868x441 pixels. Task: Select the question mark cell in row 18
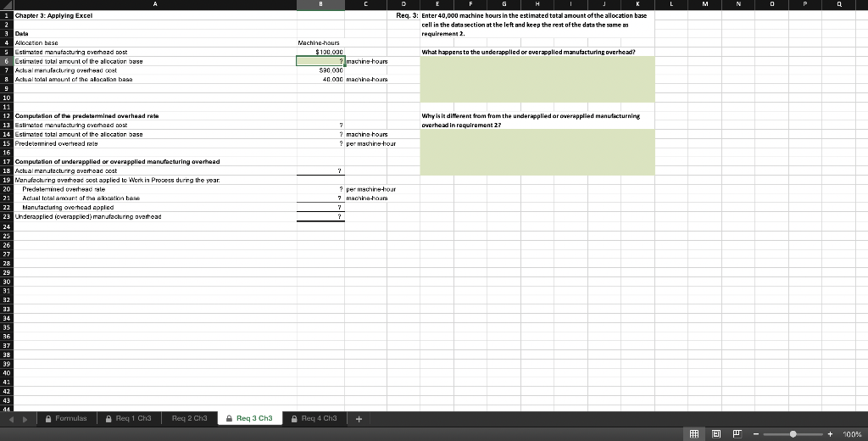point(320,170)
